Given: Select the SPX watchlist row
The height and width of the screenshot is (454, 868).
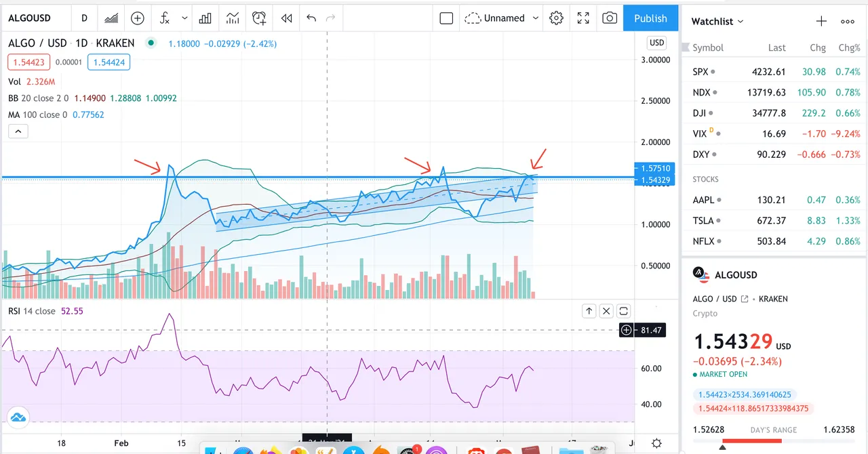Looking at the screenshot, I should click(x=774, y=72).
